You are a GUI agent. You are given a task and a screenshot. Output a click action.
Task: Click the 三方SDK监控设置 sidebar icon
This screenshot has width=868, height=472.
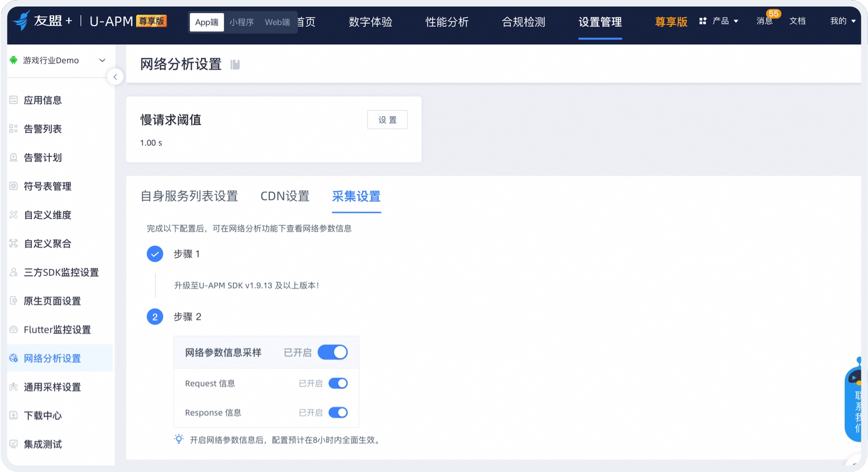[14, 272]
